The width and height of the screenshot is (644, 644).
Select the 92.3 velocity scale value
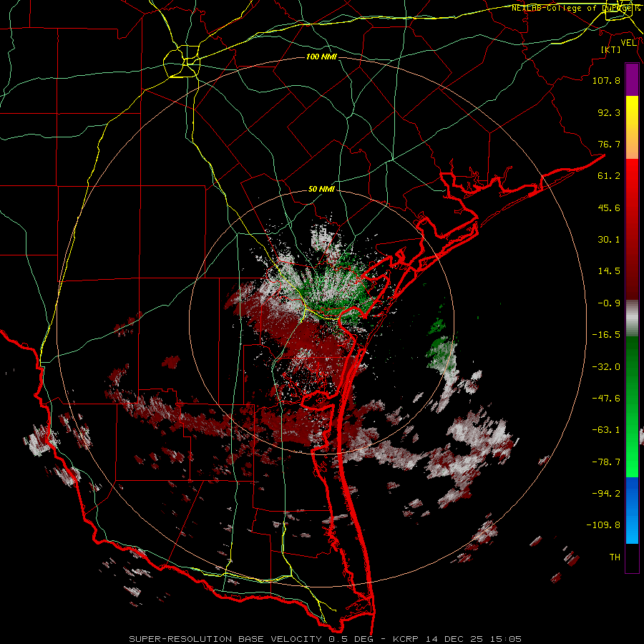pyautogui.click(x=609, y=112)
